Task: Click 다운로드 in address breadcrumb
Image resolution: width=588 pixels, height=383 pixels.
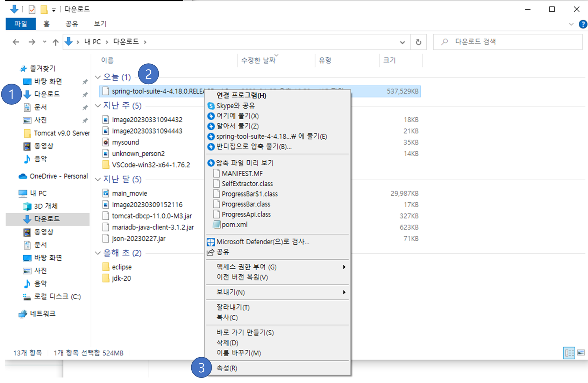Action: (126, 42)
